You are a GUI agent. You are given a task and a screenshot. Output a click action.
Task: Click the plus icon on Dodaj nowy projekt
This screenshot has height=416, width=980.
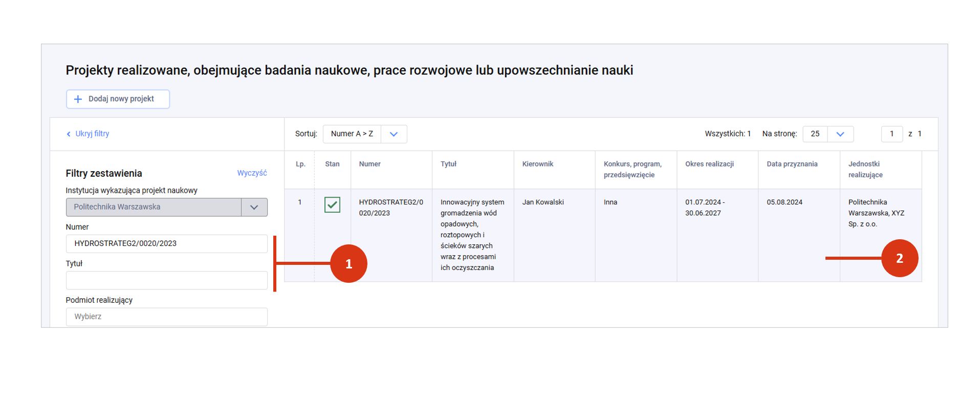pyautogui.click(x=78, y=99)
